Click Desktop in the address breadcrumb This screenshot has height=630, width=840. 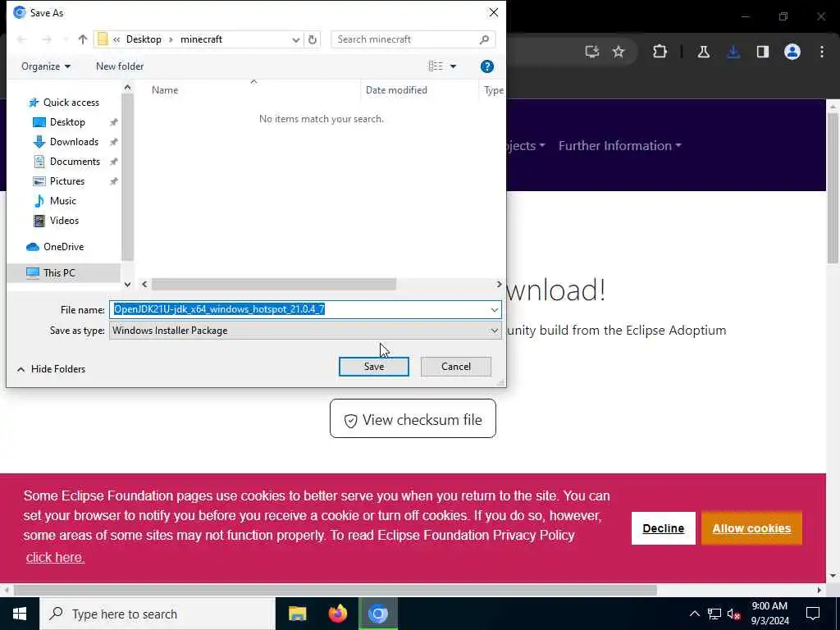[144, 39]
